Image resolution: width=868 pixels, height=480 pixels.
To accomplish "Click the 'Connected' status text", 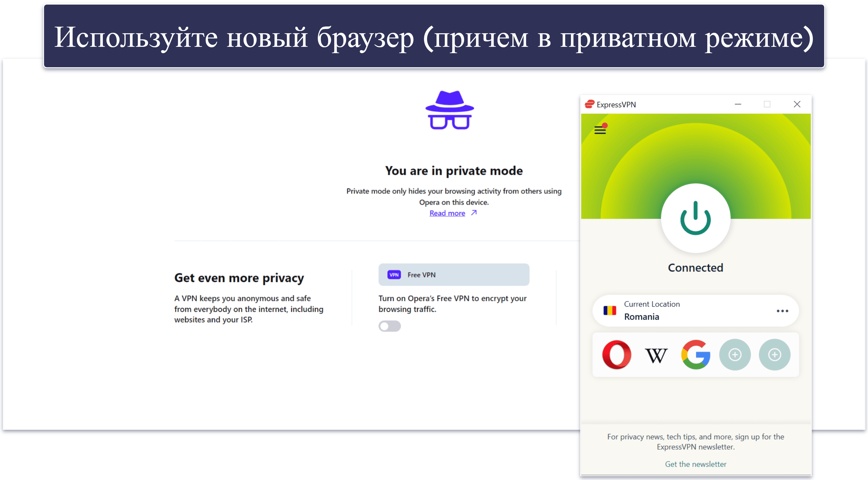I will [695, 268].
